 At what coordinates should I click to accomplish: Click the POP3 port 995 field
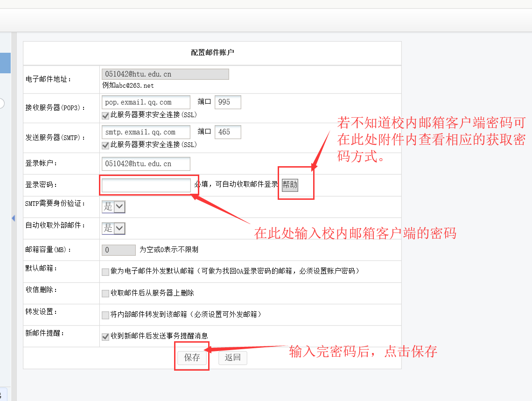coord(228,102)
